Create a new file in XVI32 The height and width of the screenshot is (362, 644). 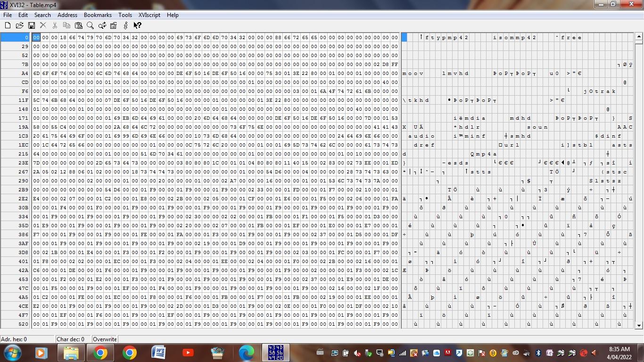[8, 25]
